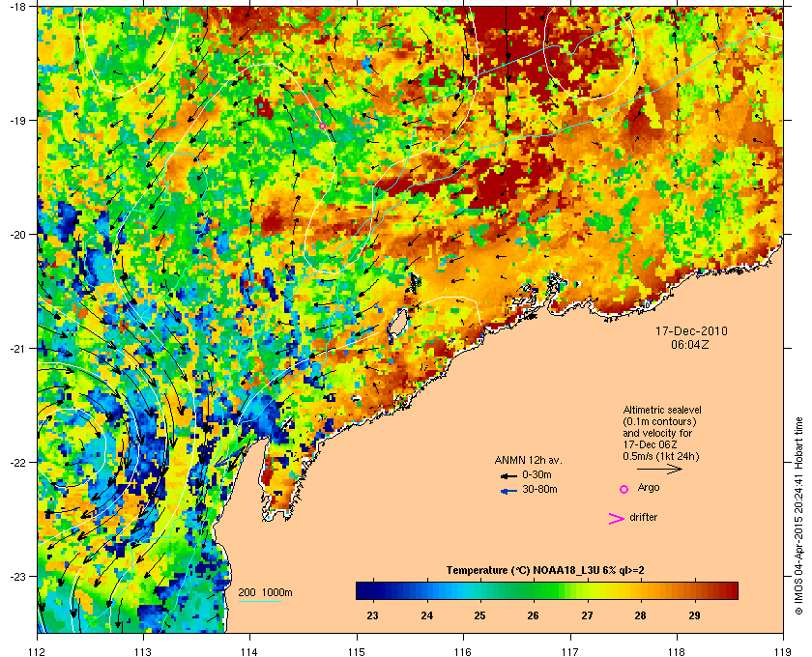Click the colorbar tick label 28
The height and width of the screenshot is (657, 812).
(x=640, y=615)
